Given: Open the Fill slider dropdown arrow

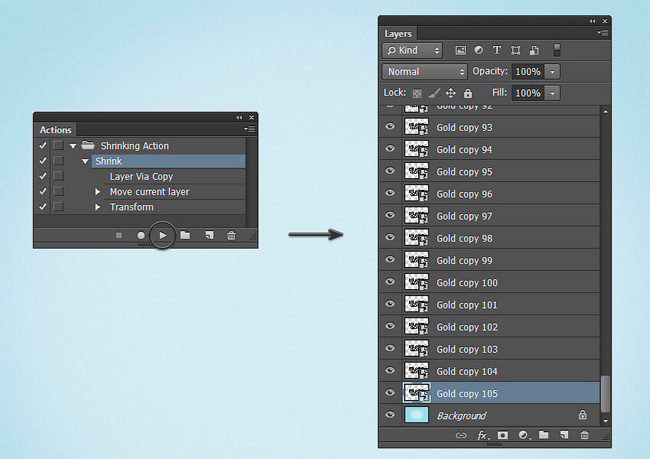Looking at the screenshot, I should [x=552, y=93].
